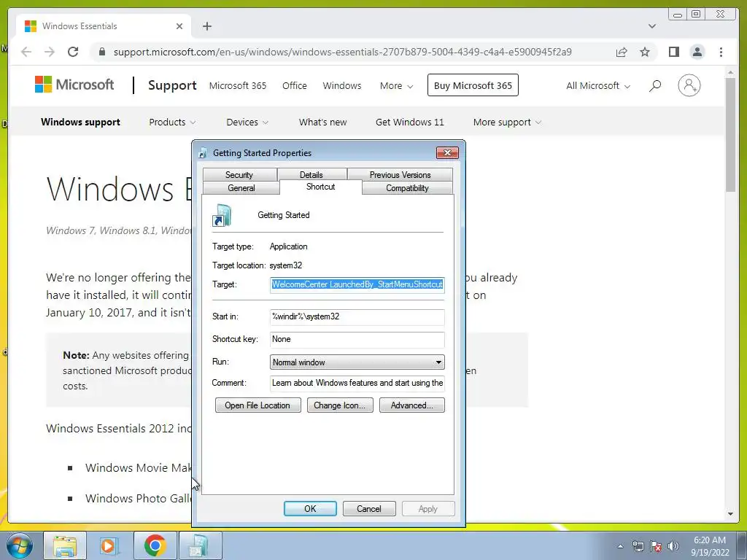Click the volume speaker tray icon

673,546
